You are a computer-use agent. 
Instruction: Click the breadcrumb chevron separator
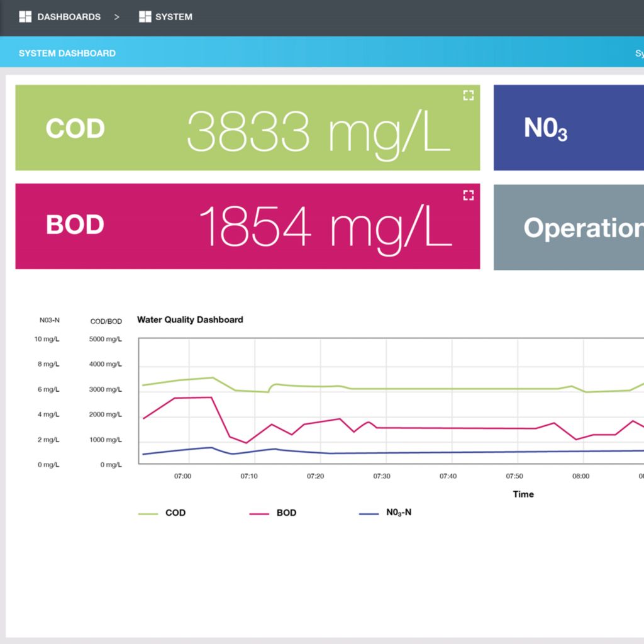(116, 17)
